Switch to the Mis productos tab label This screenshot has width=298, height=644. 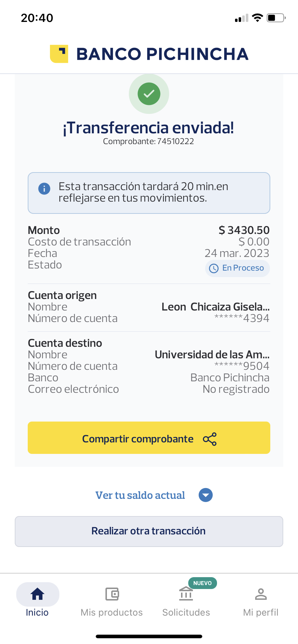(112, 612)
